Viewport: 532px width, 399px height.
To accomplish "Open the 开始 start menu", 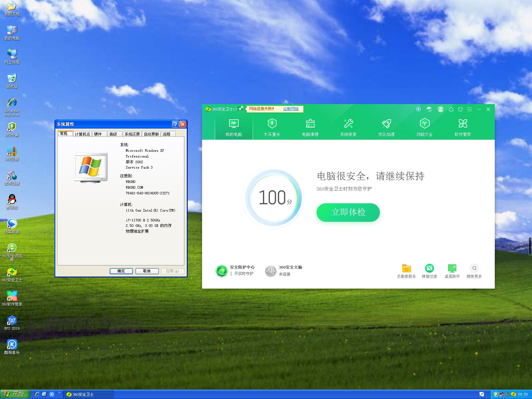I will (x=15, y=394).
